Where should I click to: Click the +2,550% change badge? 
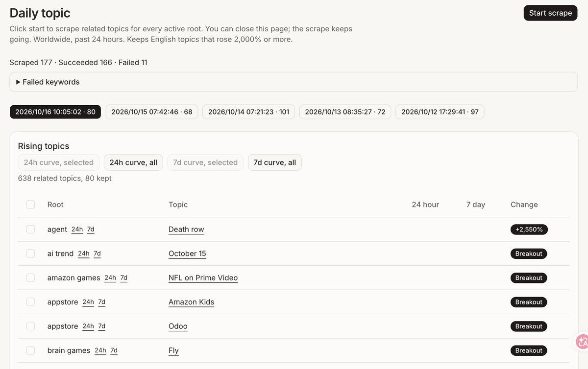coord(529,229)
